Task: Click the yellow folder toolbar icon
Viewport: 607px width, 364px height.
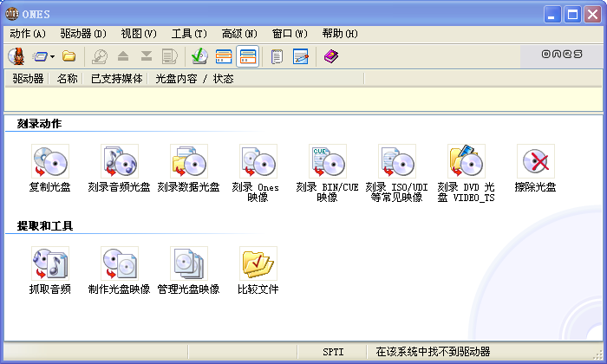Action: click(69, 57)
